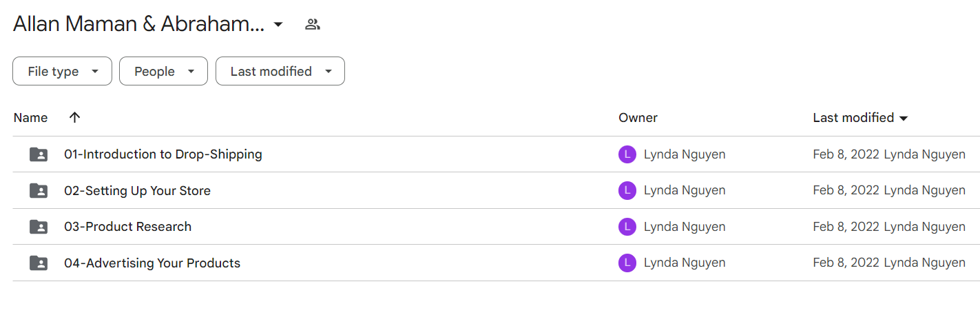Open the People filter dropdown
This screenshot has width=980, height=335.
[x=163, y=71]
